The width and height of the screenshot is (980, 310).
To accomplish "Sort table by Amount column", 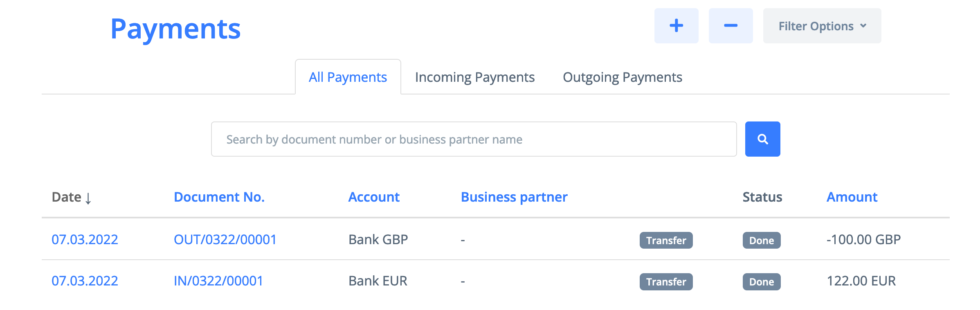I will click(x=852, y=197).
